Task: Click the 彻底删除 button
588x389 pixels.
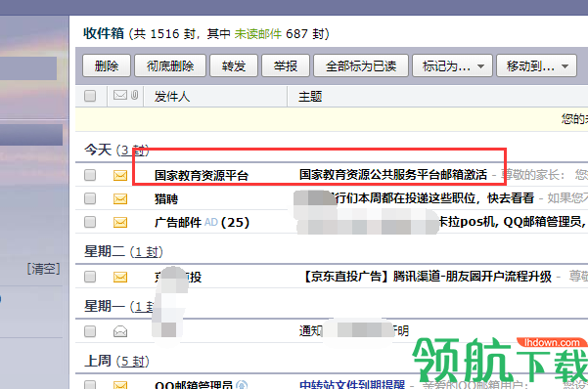Action: [x=170, y=65]
